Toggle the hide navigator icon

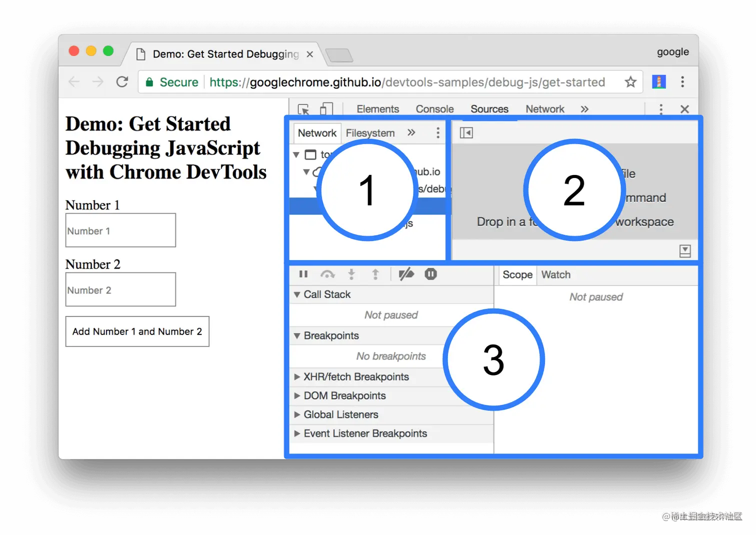tap(466, 132)
